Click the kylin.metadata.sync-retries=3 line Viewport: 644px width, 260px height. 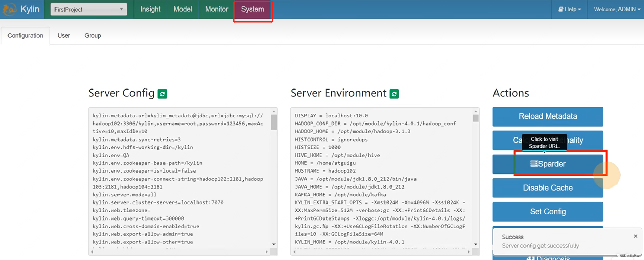tap(137, 140)
